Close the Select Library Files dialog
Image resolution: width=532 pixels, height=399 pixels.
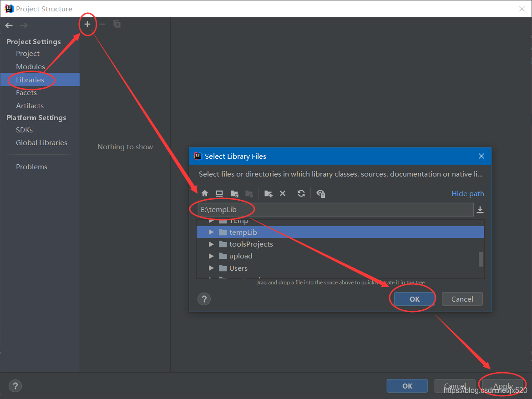pyautogui.click(x=481, y=156)
